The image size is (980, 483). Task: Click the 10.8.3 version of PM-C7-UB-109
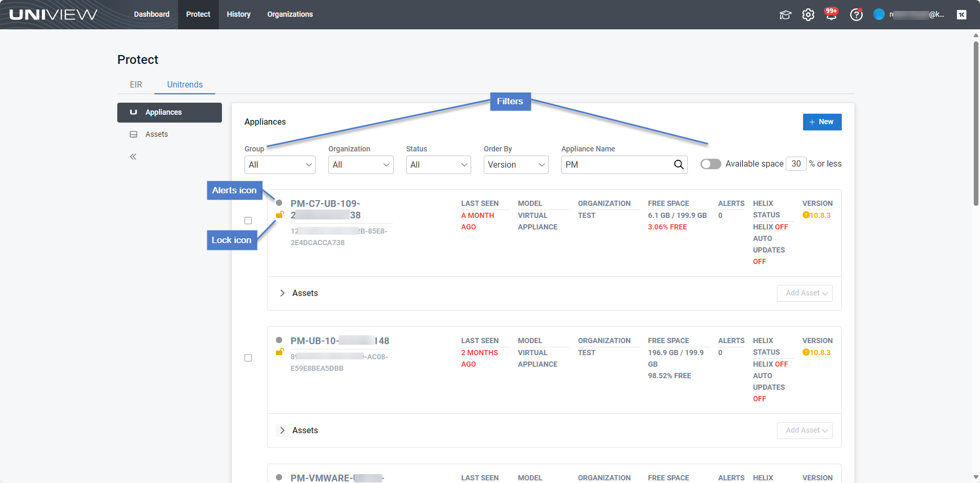point(820,215)
